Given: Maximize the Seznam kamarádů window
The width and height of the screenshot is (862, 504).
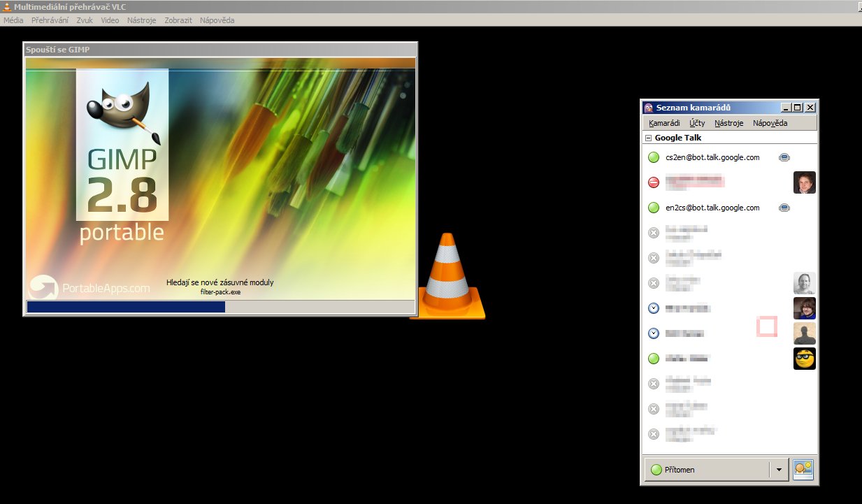Looking at the screenshot, I should pyautogui.click(x=798, y=108).
